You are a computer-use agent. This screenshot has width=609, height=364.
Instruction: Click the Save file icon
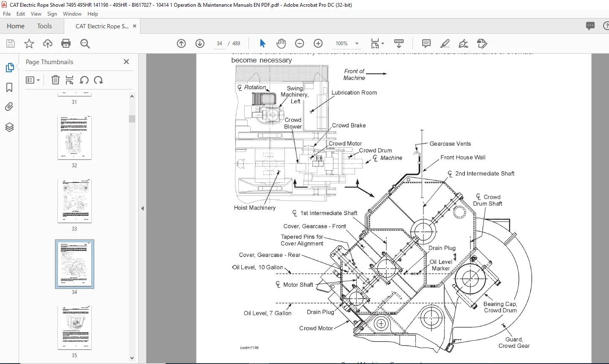click(x=11, y=43)
